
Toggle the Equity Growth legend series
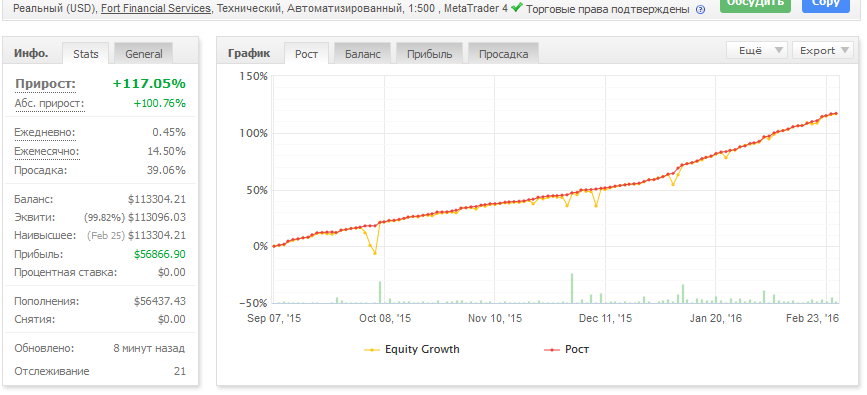[412, 349]
